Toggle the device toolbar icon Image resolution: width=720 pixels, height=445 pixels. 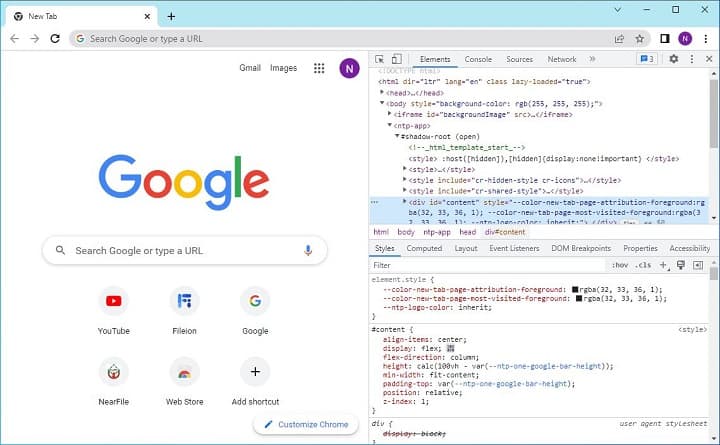coord(396,59)
